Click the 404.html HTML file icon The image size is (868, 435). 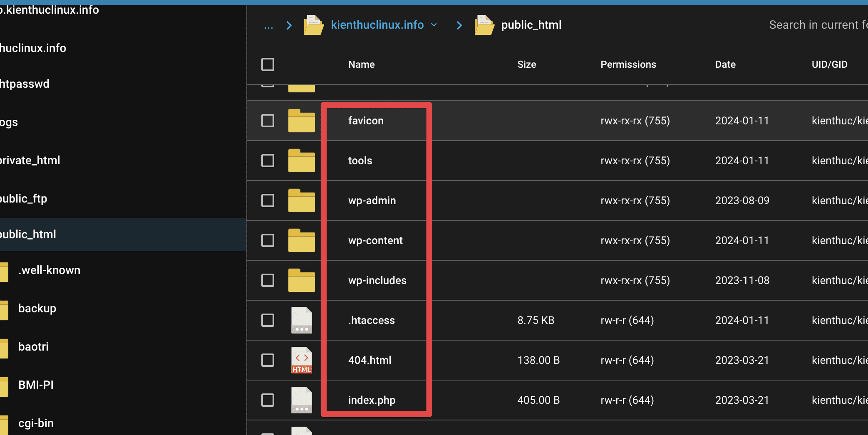[x=301, y=360]
